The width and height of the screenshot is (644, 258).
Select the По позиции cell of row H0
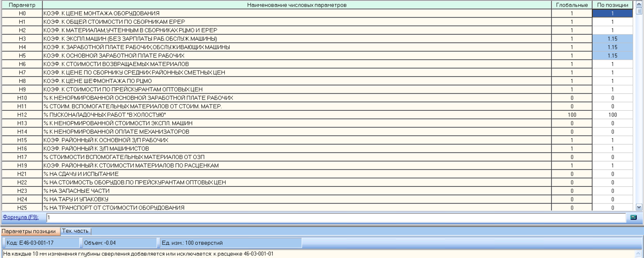613,13
